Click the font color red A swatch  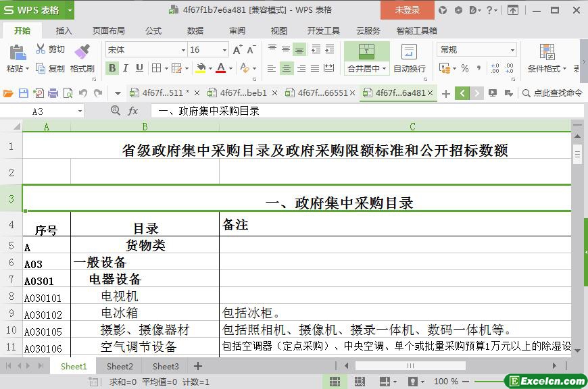point(220,68)
